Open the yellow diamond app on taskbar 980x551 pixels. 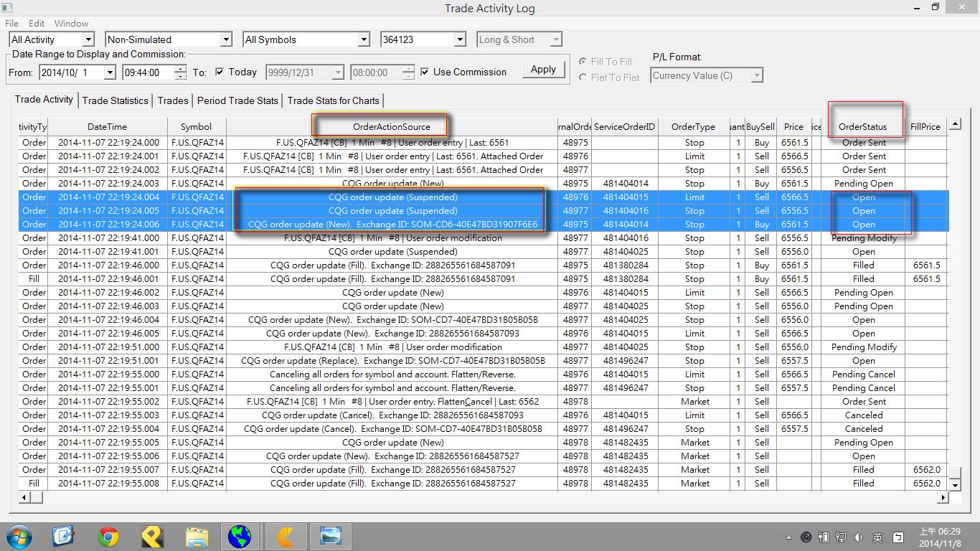click(152, 537)
